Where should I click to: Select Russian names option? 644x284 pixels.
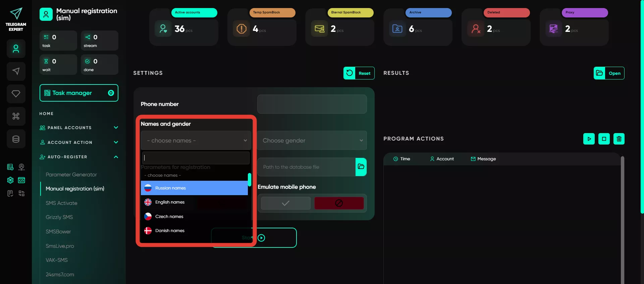coord(194,188)
